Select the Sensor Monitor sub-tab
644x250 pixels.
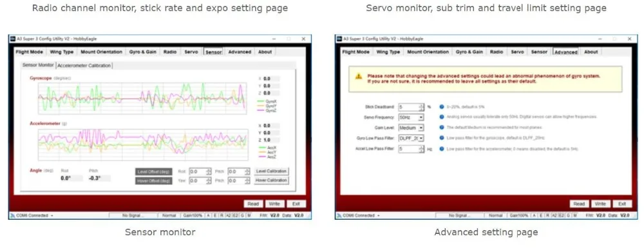click(38, 65)
